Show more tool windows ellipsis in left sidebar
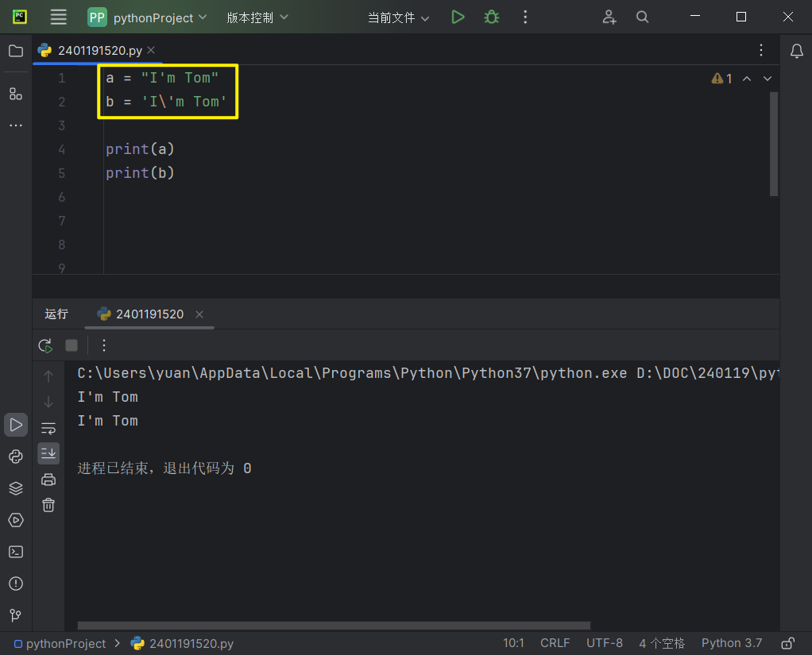The image size is (812, 655). (x=16, y=125)
